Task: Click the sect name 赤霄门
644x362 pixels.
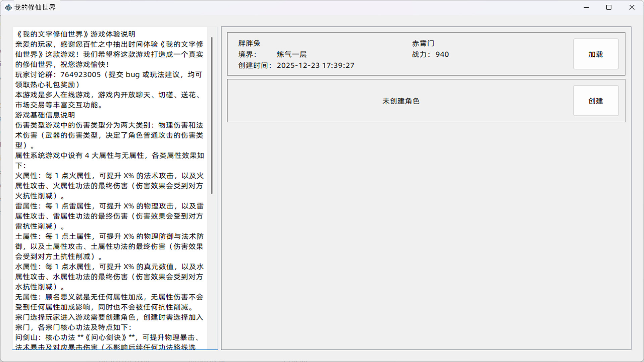Action: coord(423,43)
